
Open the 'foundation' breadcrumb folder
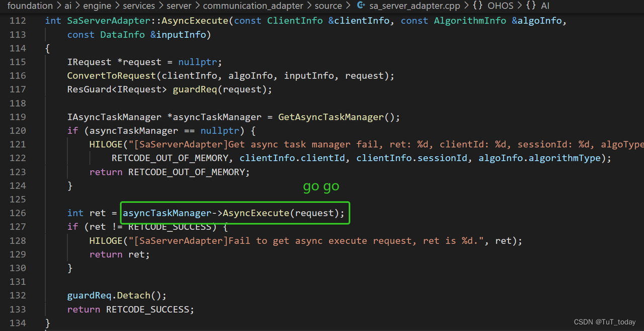tap(30, 6)
